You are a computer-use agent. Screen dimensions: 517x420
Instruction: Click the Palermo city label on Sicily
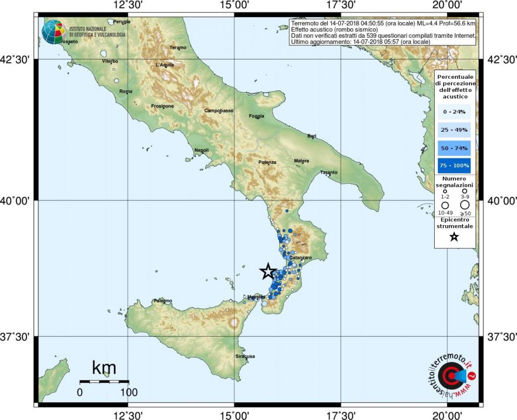163,301
